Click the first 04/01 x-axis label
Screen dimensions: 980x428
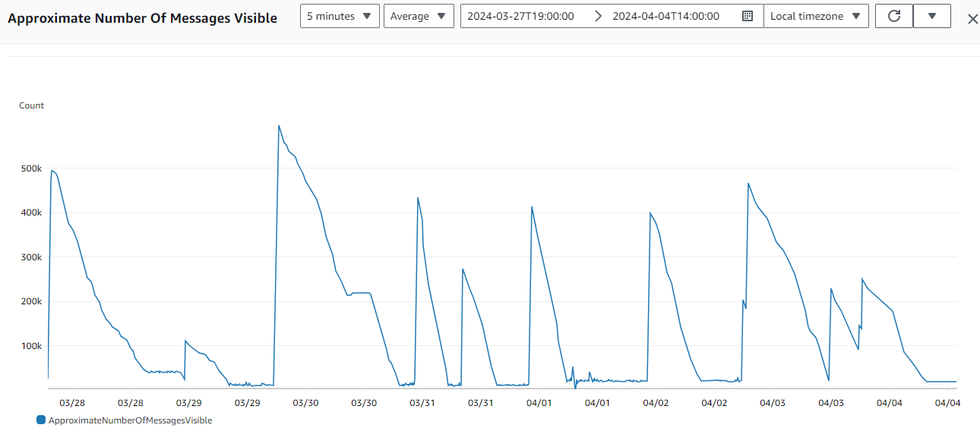tap(539, 403)
